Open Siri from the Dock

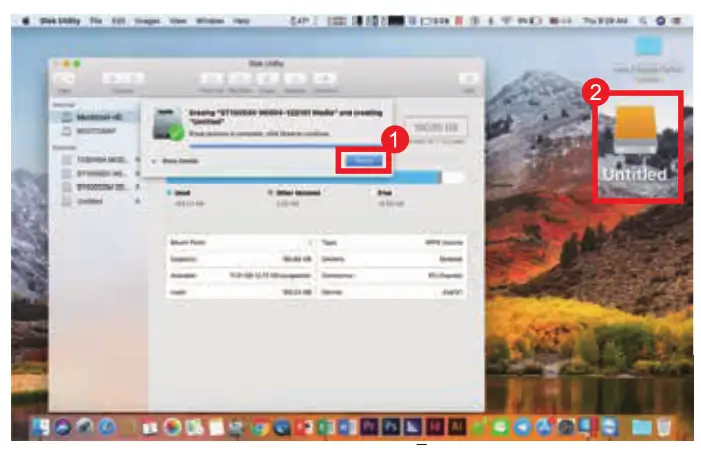click(63, 427)
